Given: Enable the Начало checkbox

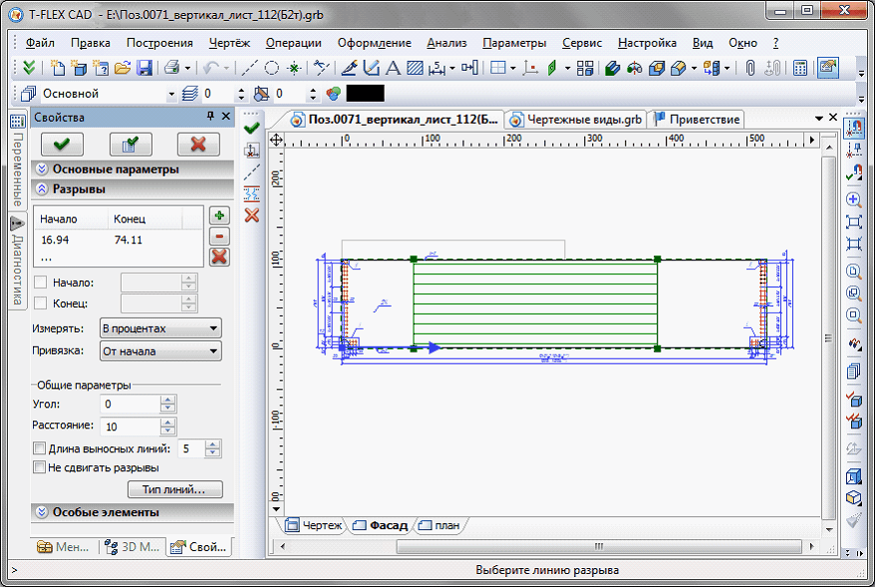Looking at the screenshot, I should click(40, 282).
